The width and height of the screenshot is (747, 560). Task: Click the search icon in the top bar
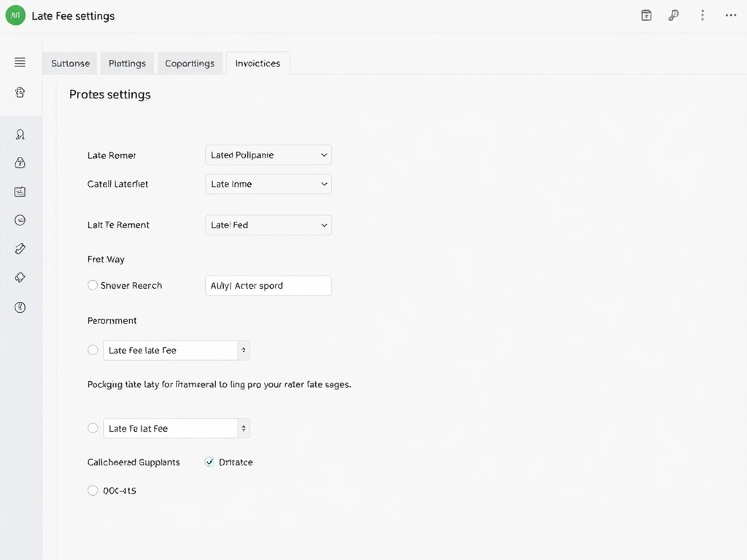click(673, 15)
